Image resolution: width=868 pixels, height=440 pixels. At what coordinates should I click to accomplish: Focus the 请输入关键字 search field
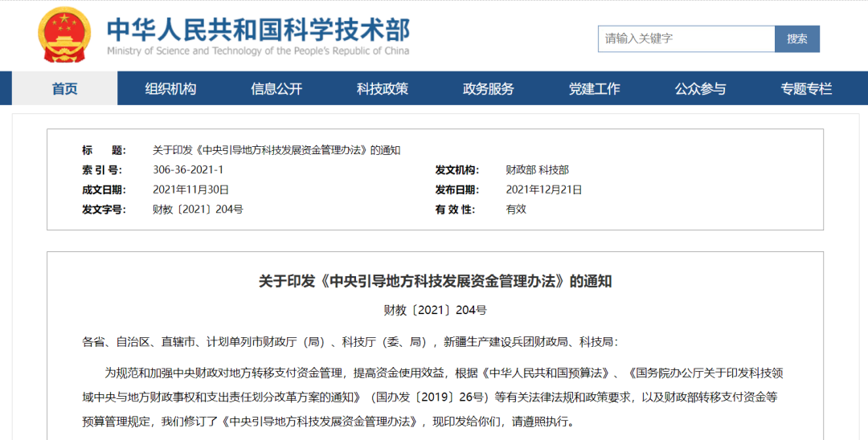(x=686, y=39)
